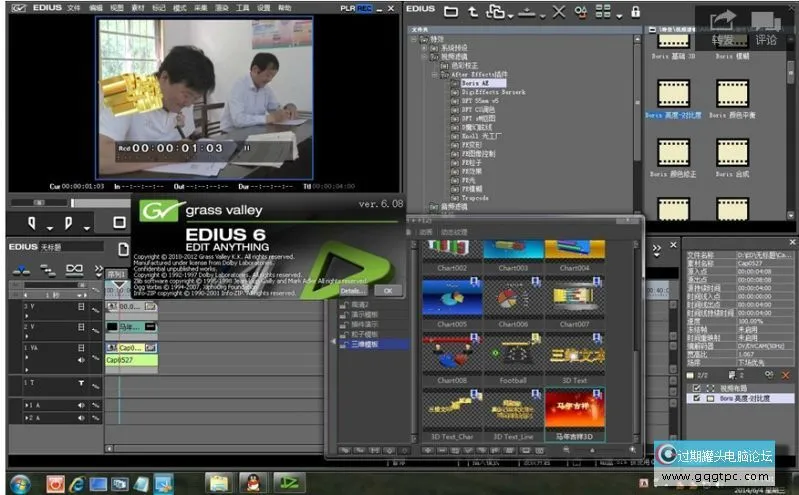
Task: Click the X delete icon in the bin toolbar
Action: pyautogui.click(x=558, y=12)
